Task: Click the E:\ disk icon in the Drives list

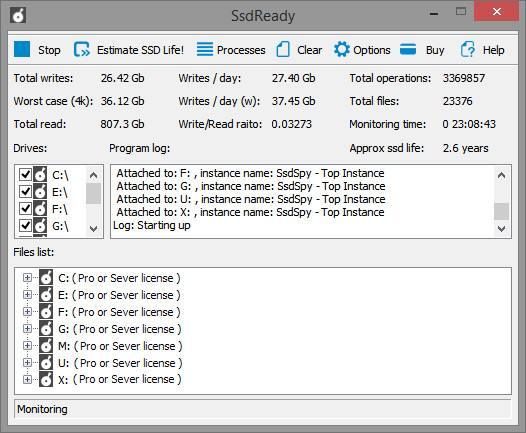Action: (x=40, y=192)
